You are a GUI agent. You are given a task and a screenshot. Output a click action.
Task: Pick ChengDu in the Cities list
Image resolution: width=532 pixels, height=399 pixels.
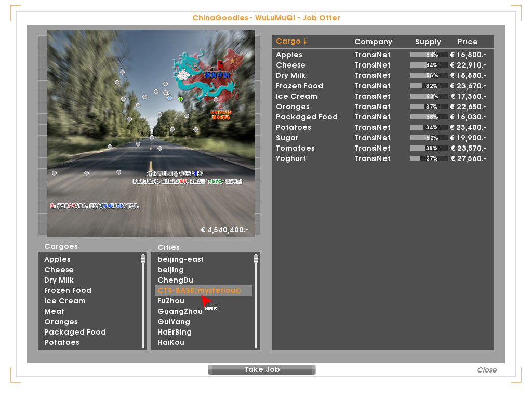[x=175, y=280]
